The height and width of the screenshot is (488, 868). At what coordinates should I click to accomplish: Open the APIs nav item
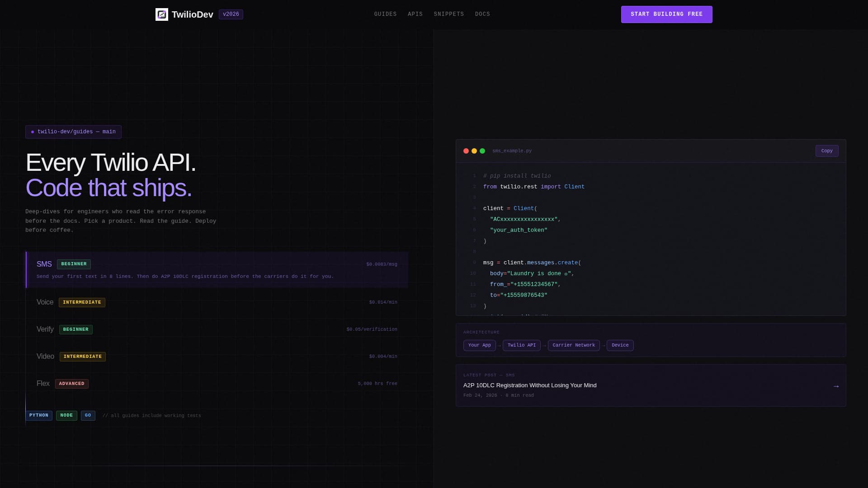[x=415, y=14]
